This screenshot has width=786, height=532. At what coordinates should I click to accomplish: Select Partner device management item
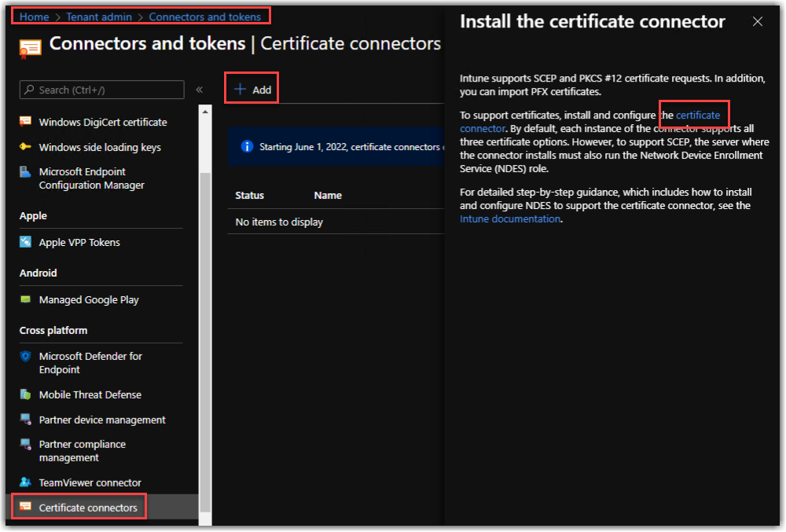[101, 420]
